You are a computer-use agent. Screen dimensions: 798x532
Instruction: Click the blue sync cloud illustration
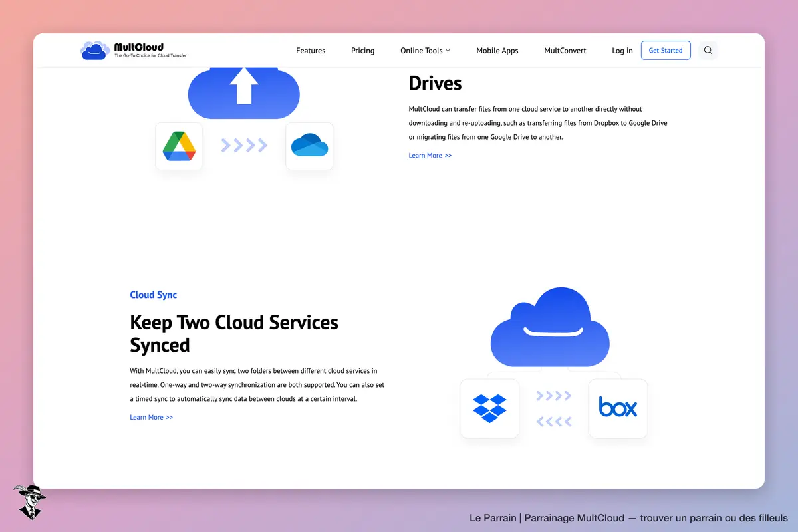tap(550, 327)
